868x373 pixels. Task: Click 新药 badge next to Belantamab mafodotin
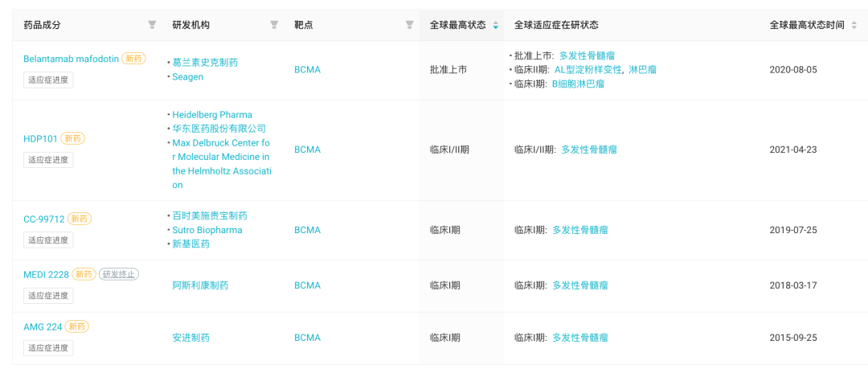click(133, 58)
